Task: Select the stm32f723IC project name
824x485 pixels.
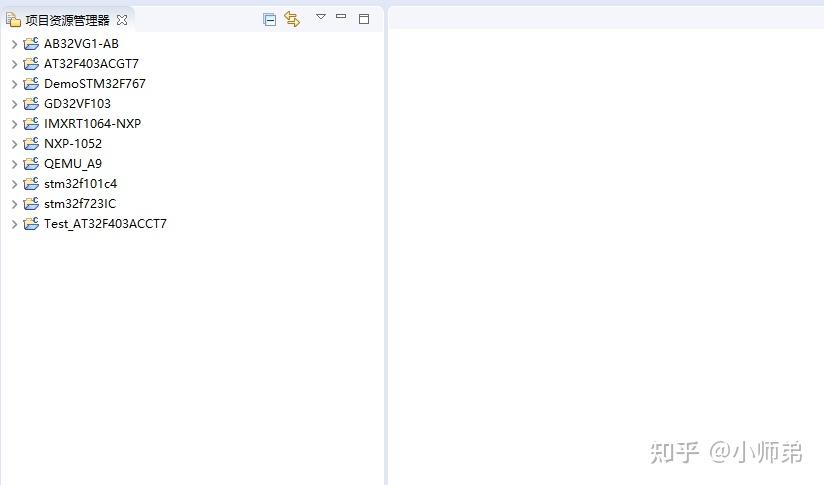Action: [80, 203]
